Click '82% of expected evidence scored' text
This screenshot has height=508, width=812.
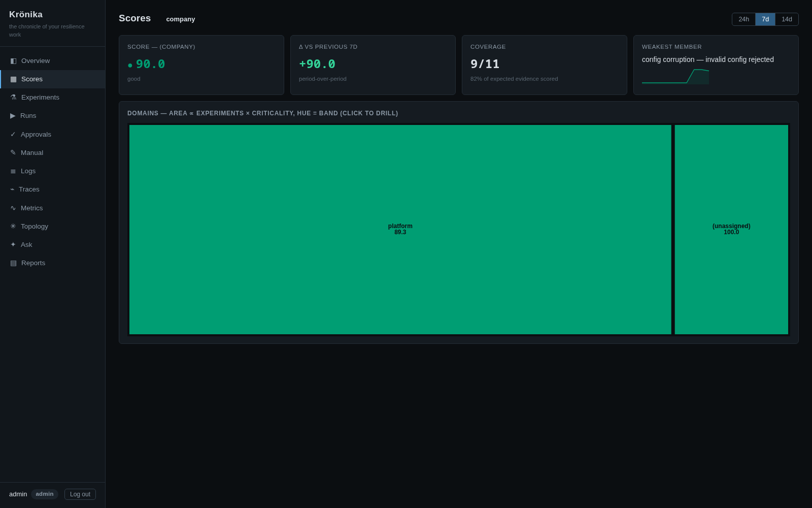coord(514,79)
